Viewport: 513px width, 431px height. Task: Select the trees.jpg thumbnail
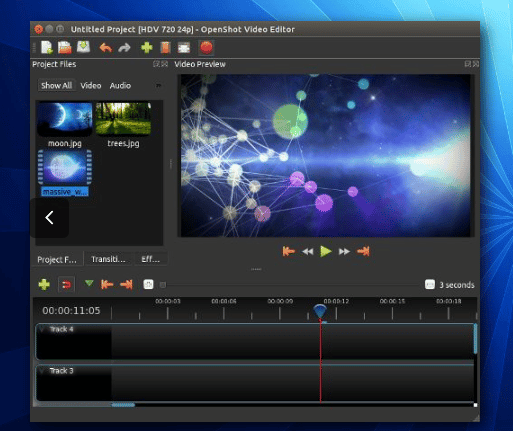[x=123, y=119]
